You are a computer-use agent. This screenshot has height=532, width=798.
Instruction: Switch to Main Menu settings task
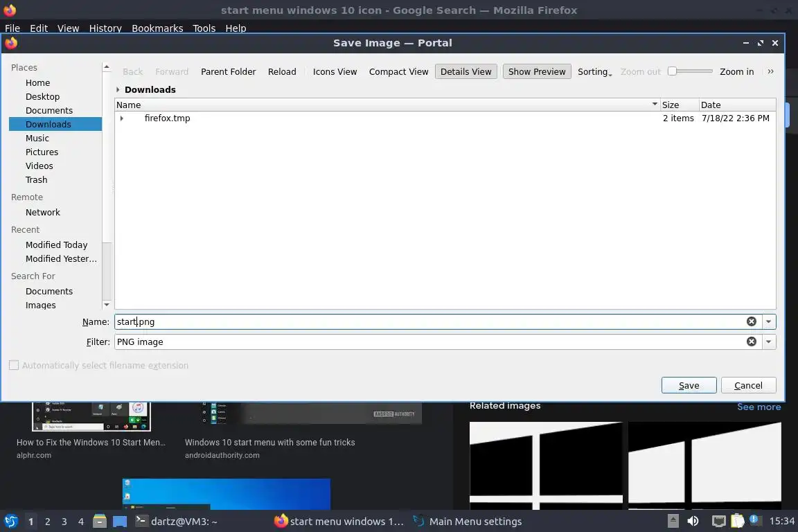click(467, 522)
